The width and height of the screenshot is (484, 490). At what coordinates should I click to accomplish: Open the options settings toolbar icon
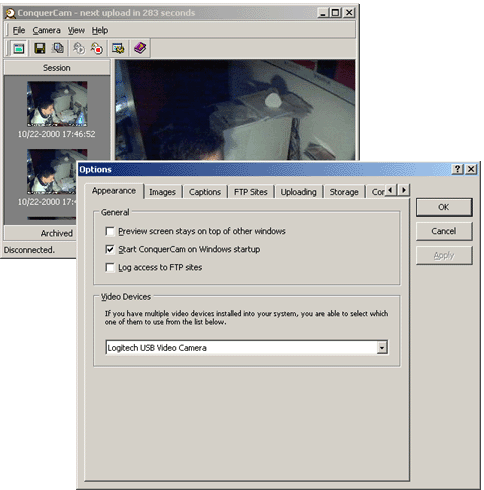coord(118,49)
